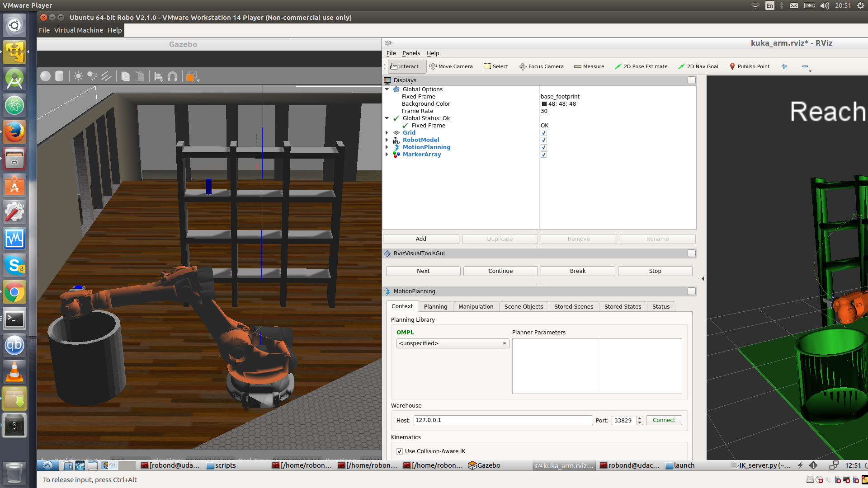This screenshot has height=488, width=868.
Task: Open the Panels menu
Action: [411, 53]
